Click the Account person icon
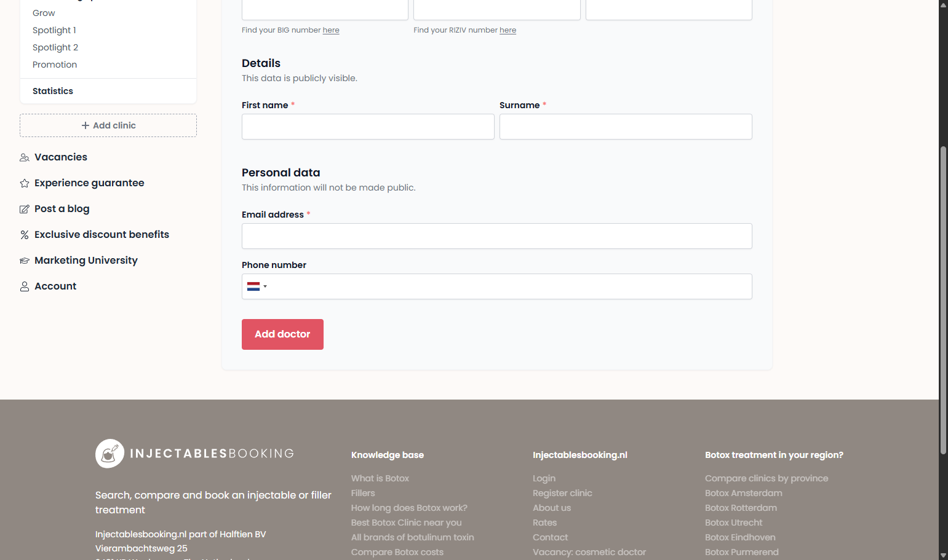The height and width of the screenshot is (560, 948). pyautogui.click(x=25, y=286)
